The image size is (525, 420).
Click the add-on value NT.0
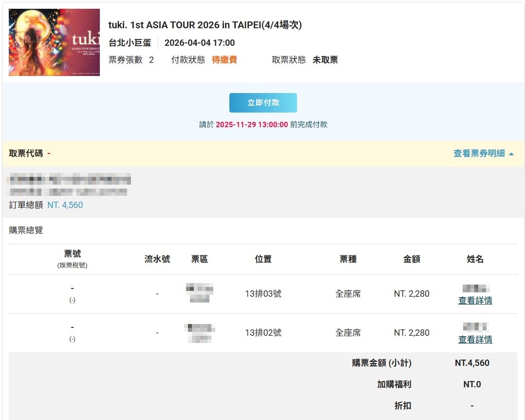pos(472,384)
